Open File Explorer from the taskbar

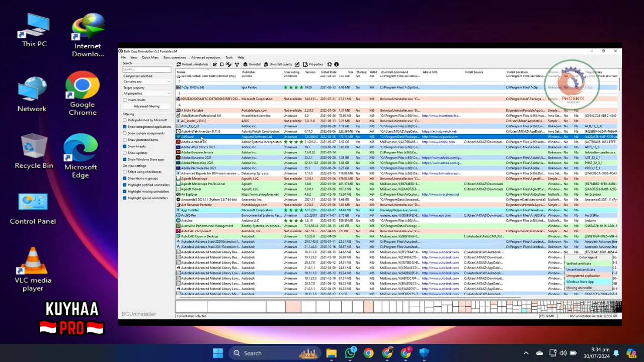331,353
